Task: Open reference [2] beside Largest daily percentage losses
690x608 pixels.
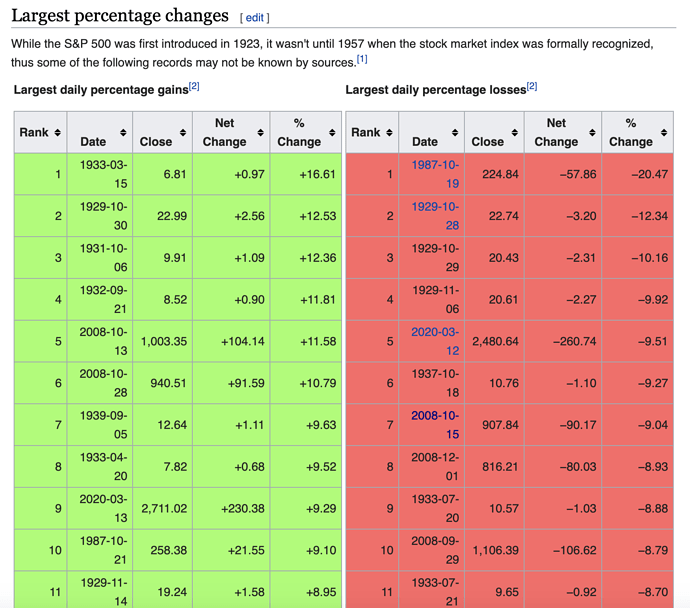Action: pos(532,86)
